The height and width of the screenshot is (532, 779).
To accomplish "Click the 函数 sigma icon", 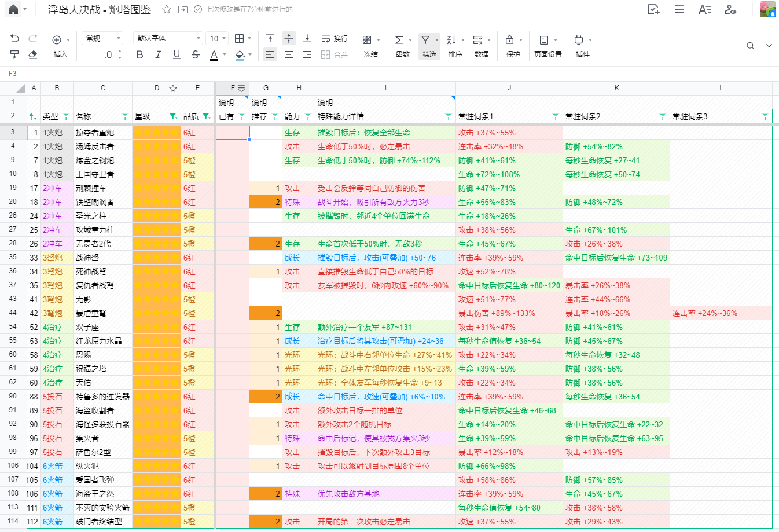I will tap(399, 40).
